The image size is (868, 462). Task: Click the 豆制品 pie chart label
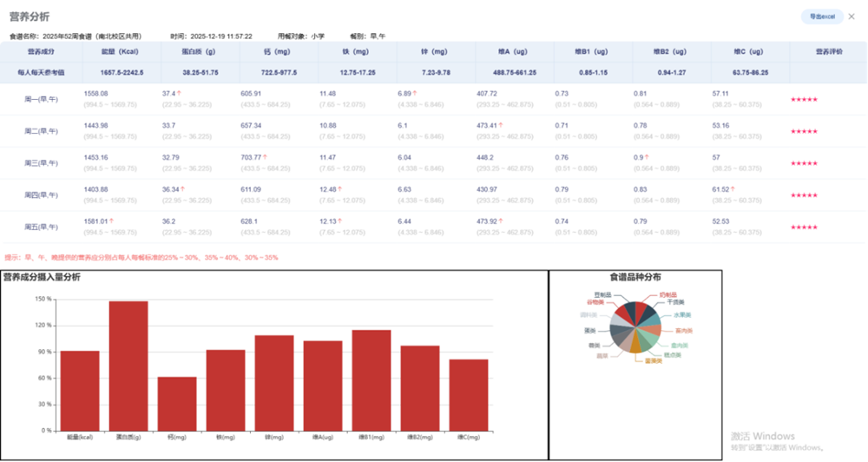(x=602, y=295)
